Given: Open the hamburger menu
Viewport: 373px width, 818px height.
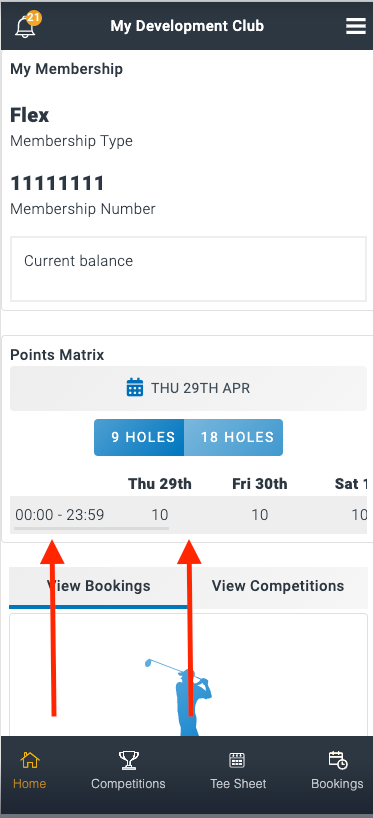Looking at the screenshot, I should 356,26.
